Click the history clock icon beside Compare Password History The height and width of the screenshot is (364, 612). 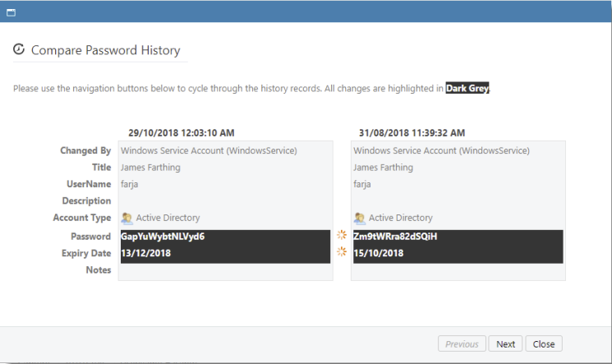coord(19,49)
